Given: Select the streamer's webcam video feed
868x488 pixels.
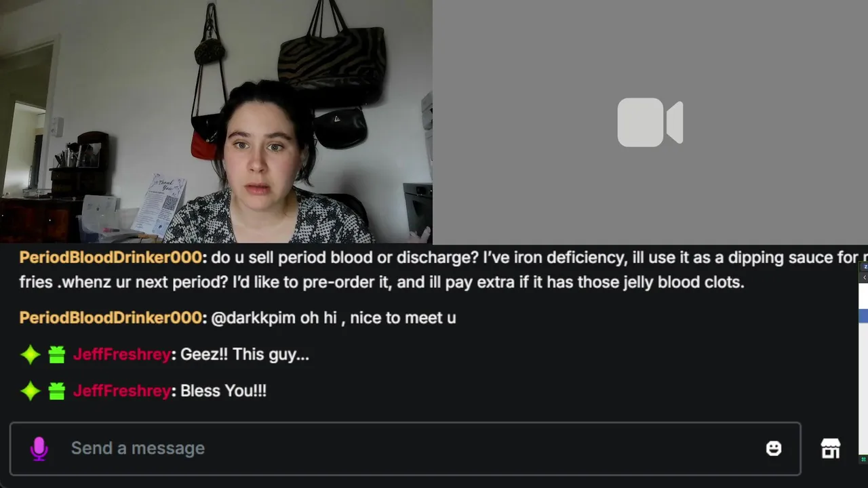Looking at the screenshot, I should (216, 122).
